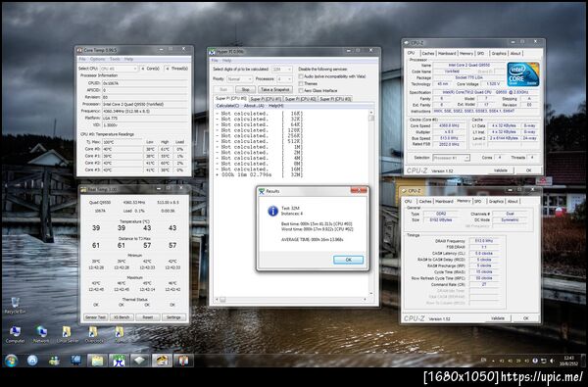Open Caches tab in top CPU-Z window
The image size is (588, 387).
click(x=428, y=54)
